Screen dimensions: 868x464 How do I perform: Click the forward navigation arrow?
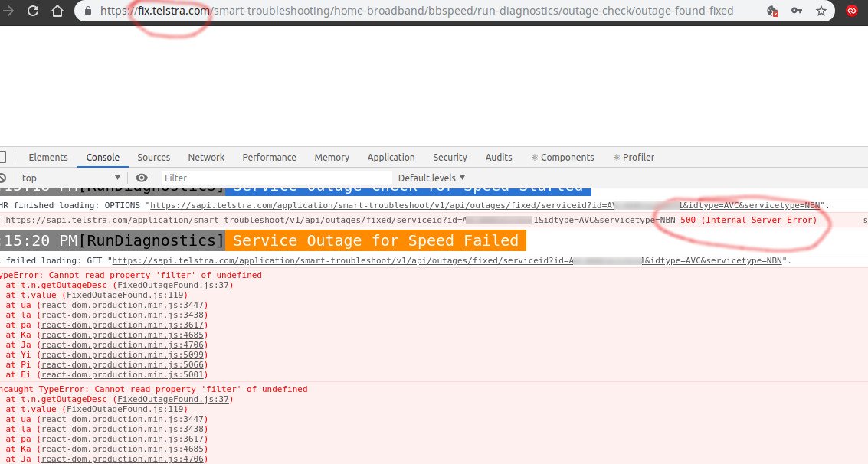pyautogui.click(x=8, y=11)
